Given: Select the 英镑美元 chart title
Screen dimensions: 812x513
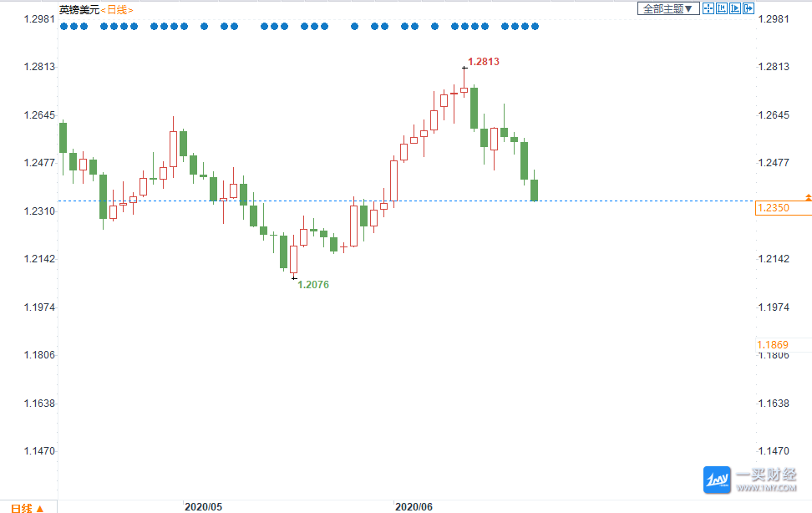Looking at the screenshot, I should click(x=79, y=10).
